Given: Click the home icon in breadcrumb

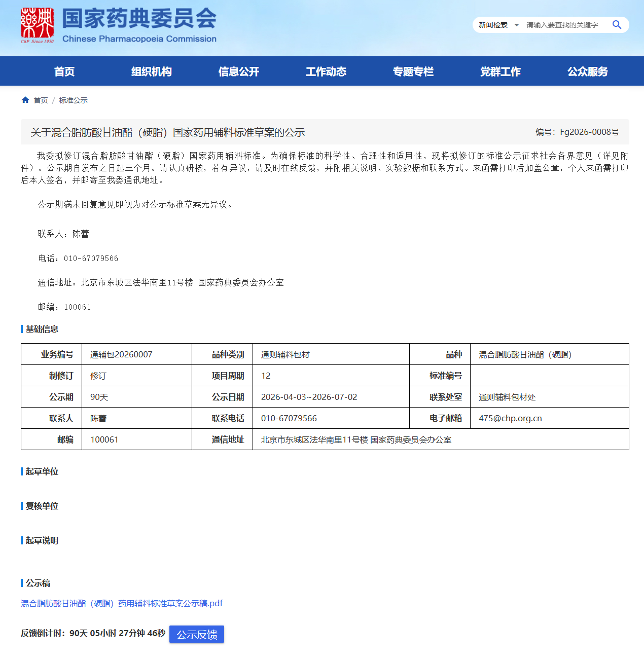Looking at the screenshot, I should pyautogui.click(x=25, y=100).
